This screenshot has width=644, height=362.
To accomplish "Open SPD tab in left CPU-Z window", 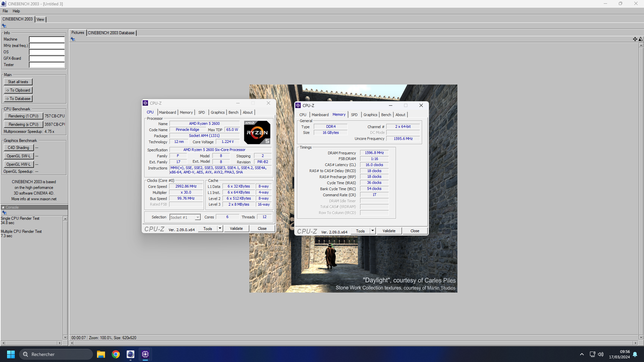I will tap(201, 112).
